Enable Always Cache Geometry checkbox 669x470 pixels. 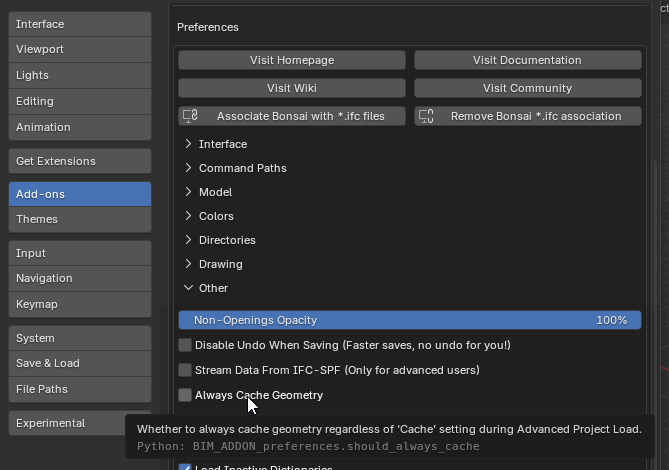(x=185, y=395)
